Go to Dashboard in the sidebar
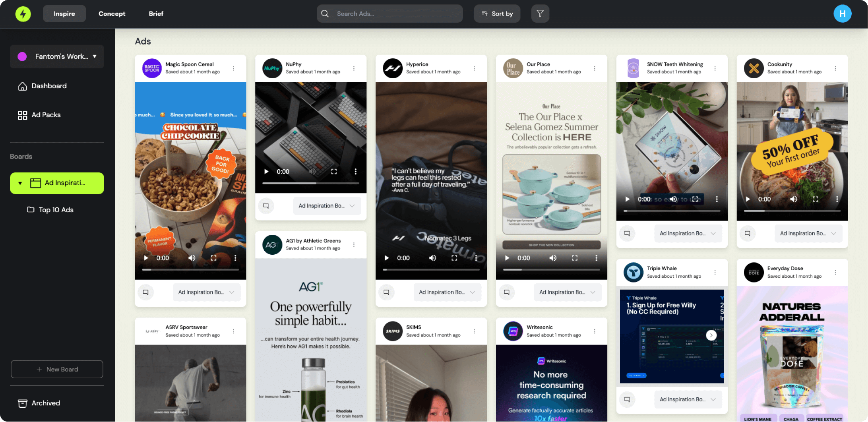The width and height of the screenshot is (868, 422). pyautogui.click(x=42, y=86)
